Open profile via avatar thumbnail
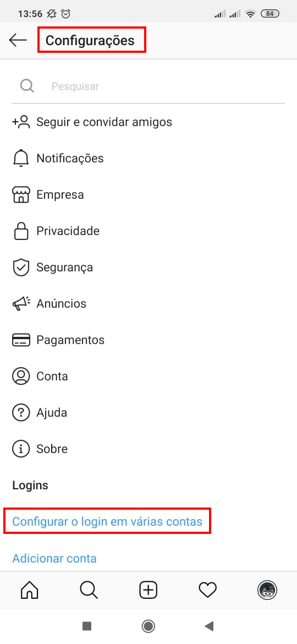297x644 pixels. click(267, 591)
